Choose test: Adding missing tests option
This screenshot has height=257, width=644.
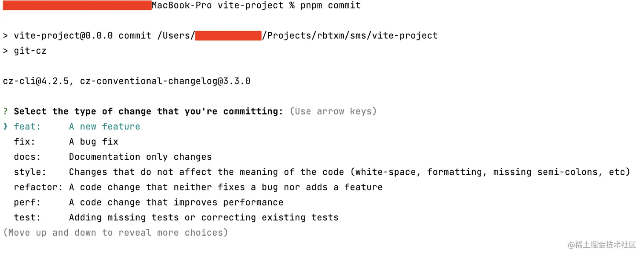pos(176,218)
